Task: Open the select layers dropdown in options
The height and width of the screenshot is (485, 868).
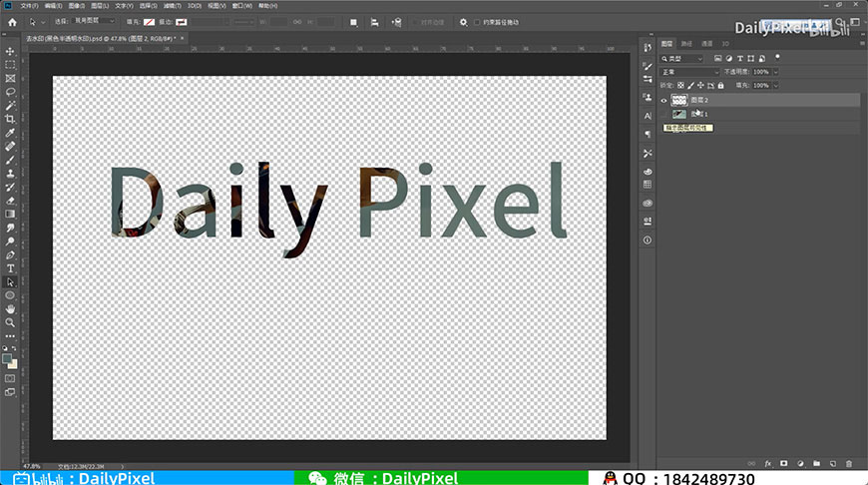Action: tap(94, 21)
